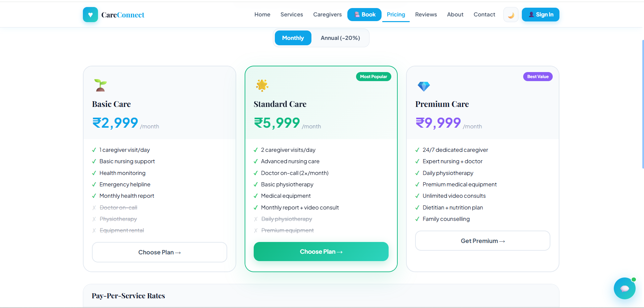Viewport: 644px width, 308px height.
Task: Choose the Basic Care plan
Action: pyautogui.click(x=159, y=252)
